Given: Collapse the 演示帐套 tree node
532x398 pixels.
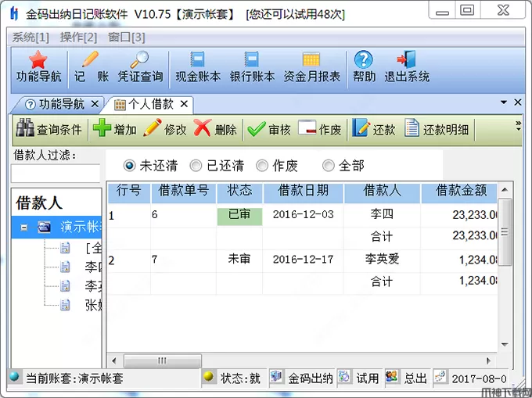Looking at the screenshot, I should click(x=23, y=228).
